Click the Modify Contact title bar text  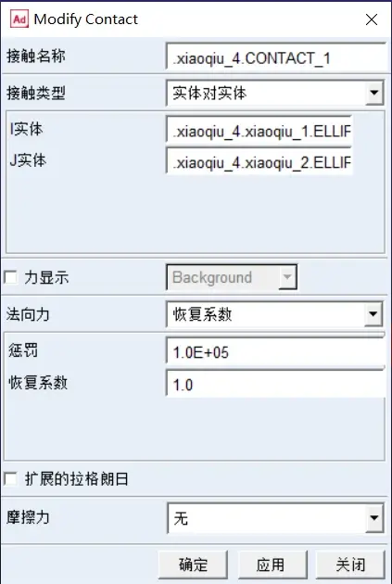pos(86,19)
